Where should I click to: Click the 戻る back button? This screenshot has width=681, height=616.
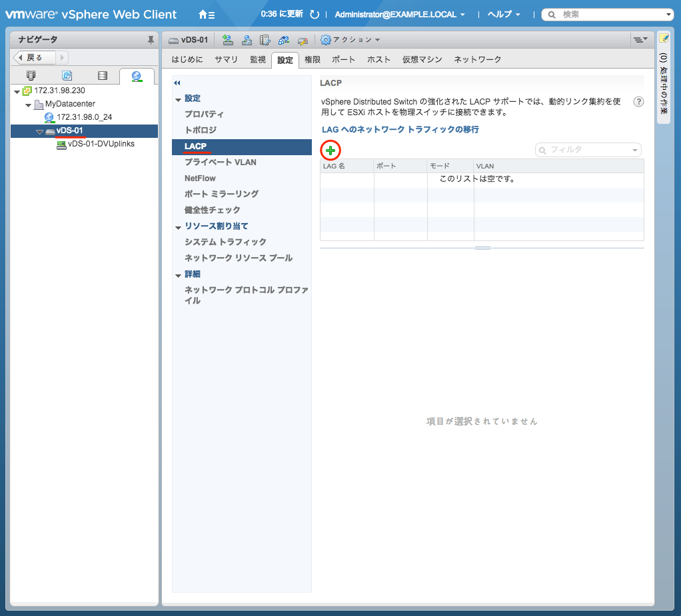(x=34, y=57)
